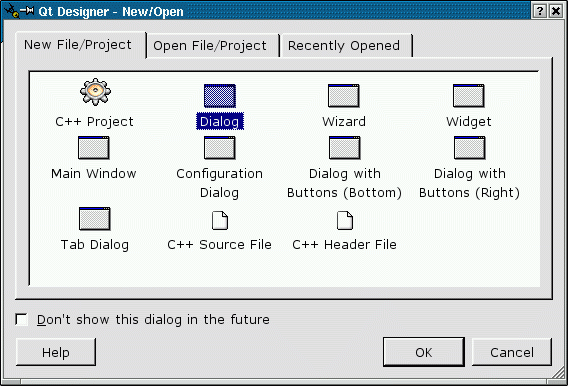Screen dimensions: 568x386
Task: Grab the window resize grip corner
Action: (558, 373)
